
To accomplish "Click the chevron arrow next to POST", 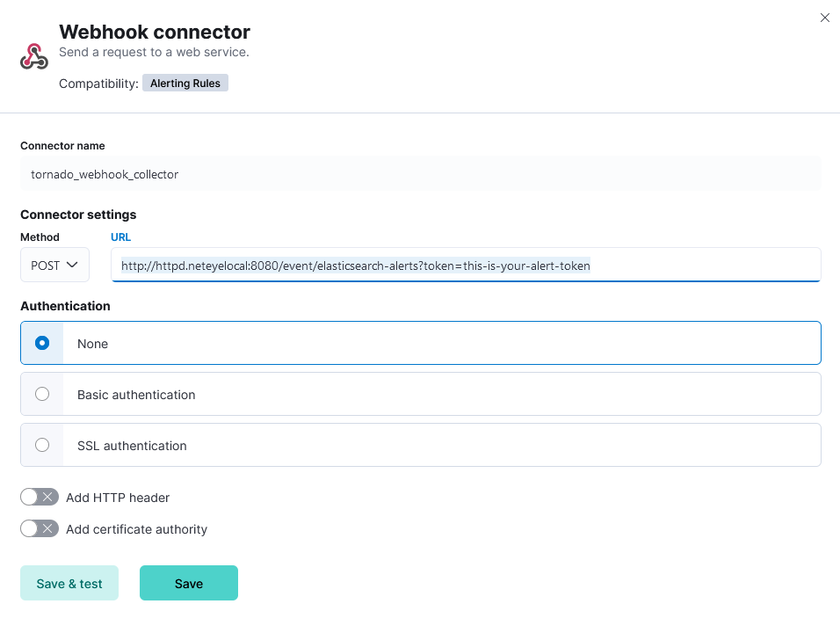I will [x=72, y=265].
